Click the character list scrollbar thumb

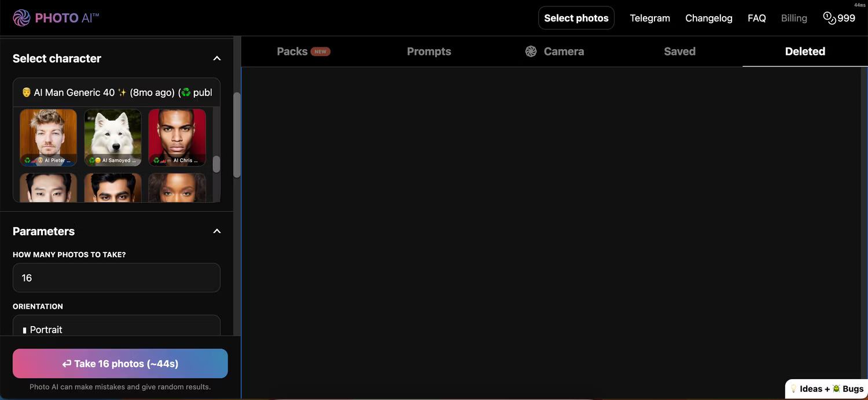coord(216,164)
